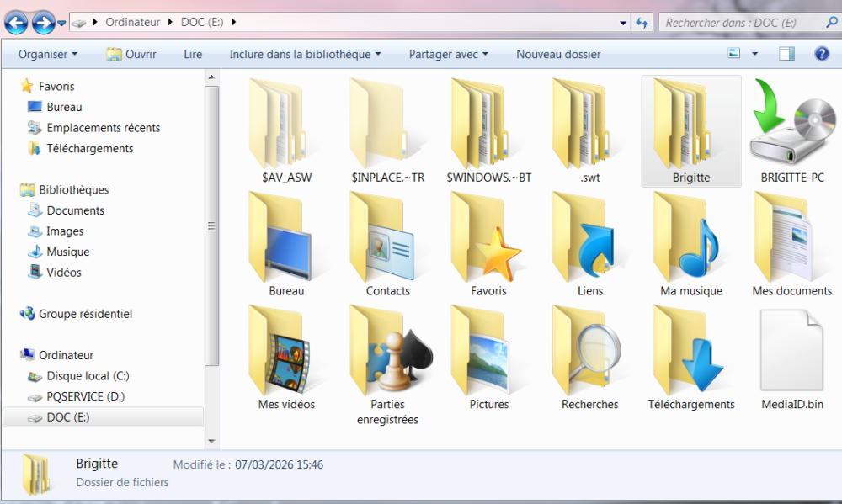Select the Brigitte folder icon
Screen dimensions: 842x504
point(691,131)
